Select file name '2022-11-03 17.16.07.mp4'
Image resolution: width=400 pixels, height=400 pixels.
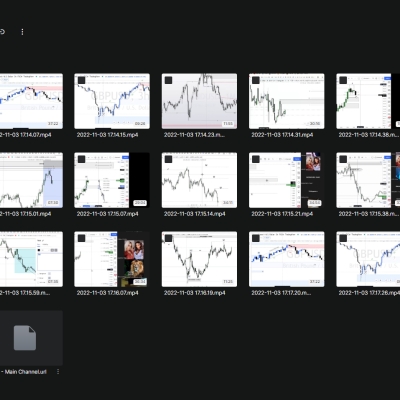point(107,293)
